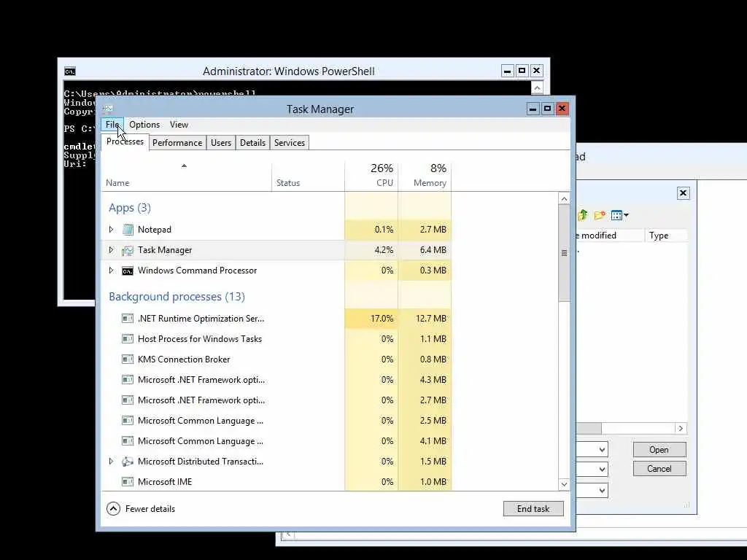Sort processes by Status column

click(x=309, y=176)
